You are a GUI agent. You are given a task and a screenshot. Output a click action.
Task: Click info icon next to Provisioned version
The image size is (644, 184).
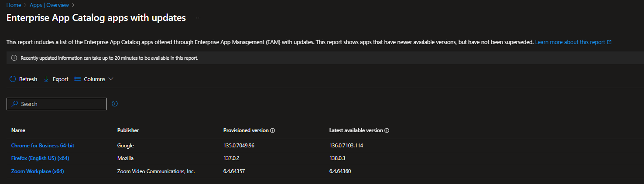[272, 130]
